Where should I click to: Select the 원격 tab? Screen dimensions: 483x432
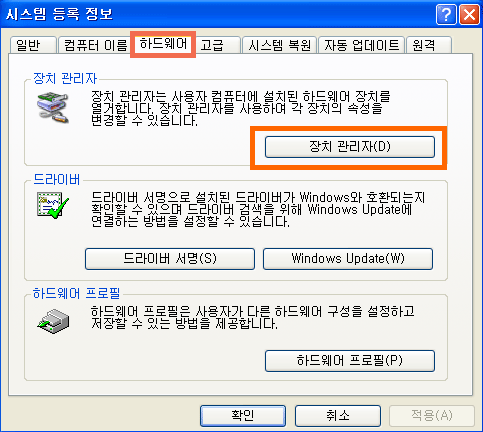(x=429, y=45)
